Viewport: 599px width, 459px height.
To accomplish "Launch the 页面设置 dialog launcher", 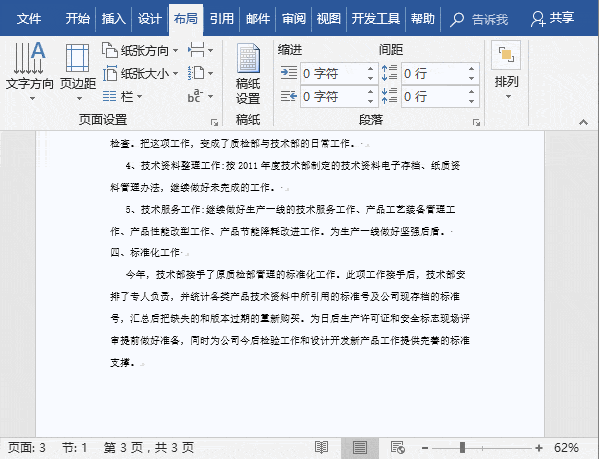I will [214, 122].
